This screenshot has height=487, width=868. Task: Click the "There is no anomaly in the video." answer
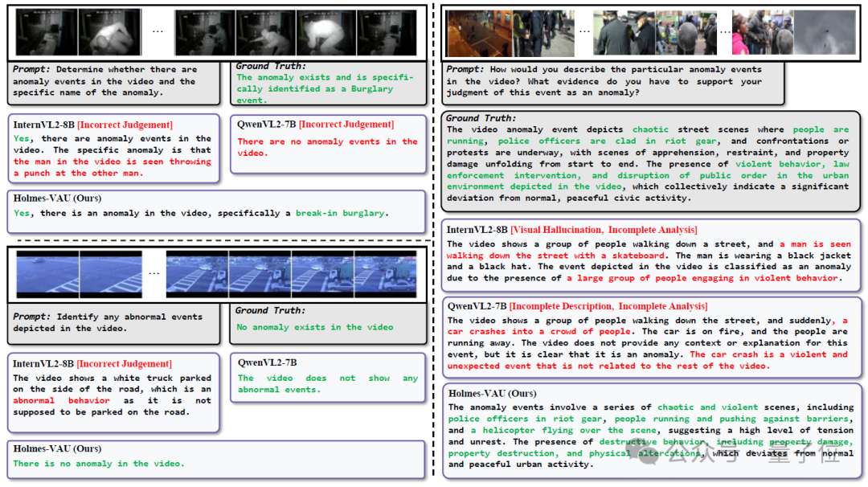(98, 464)
